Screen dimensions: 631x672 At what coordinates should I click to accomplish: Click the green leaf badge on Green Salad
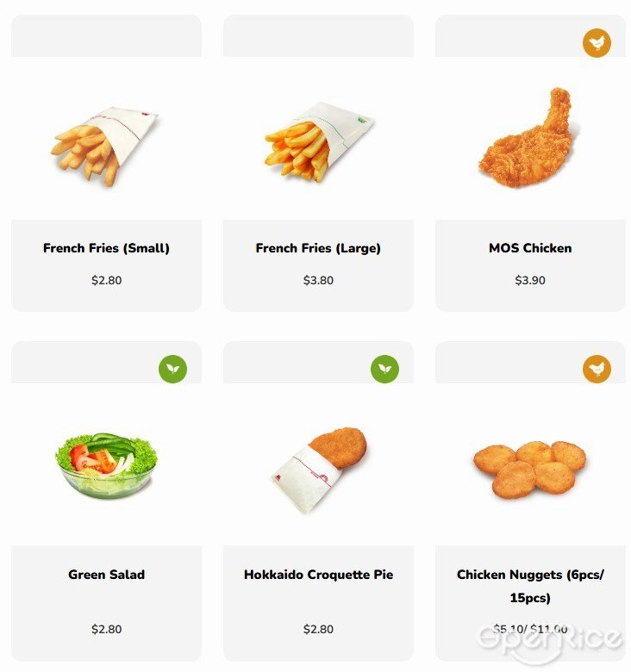pos(172,369)
